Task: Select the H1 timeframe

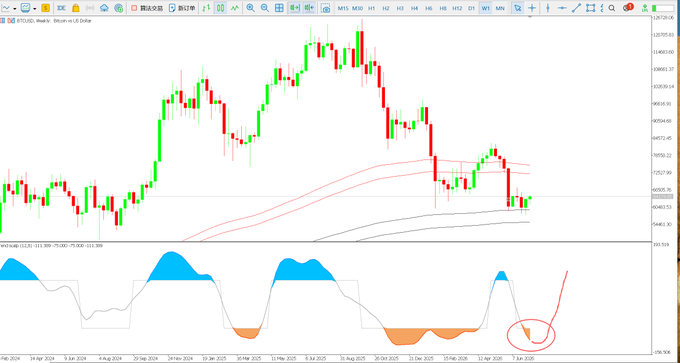Action: 372,8
